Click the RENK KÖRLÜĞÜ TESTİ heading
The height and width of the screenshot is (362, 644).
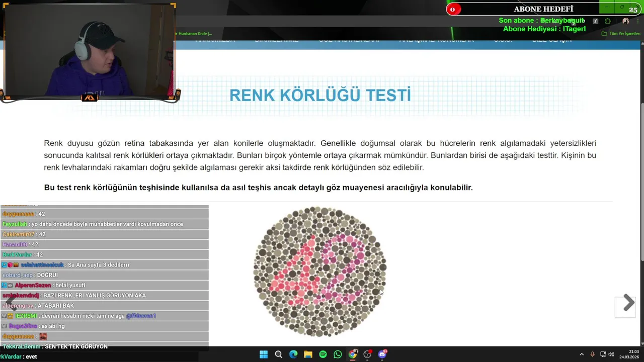pos(320,95)
